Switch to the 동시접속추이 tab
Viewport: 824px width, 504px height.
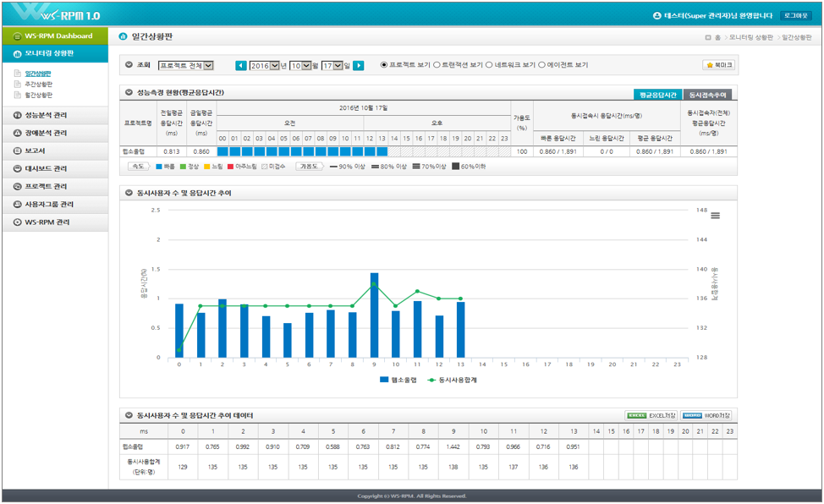pos(707,95)
